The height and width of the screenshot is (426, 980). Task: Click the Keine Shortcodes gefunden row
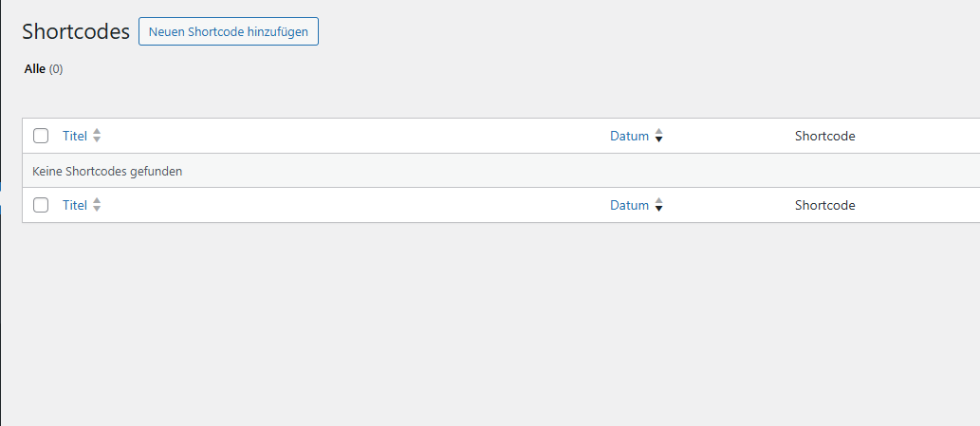[107, 172]
